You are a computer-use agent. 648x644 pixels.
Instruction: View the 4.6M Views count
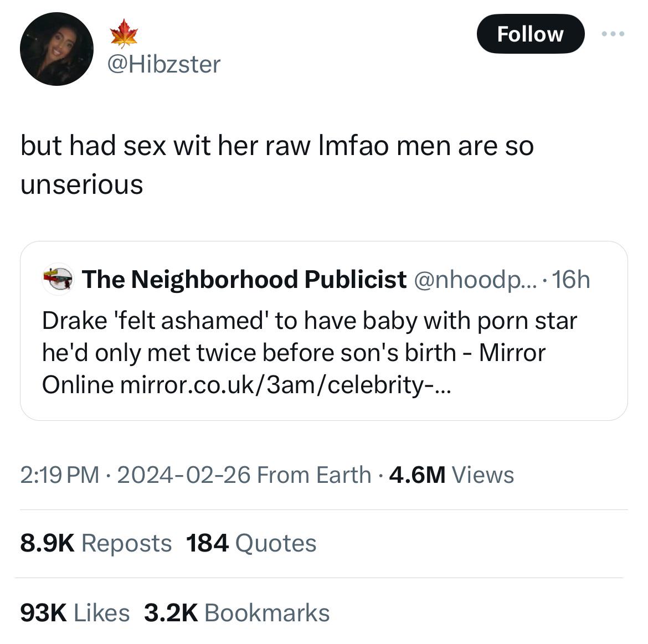pos(451,475)
